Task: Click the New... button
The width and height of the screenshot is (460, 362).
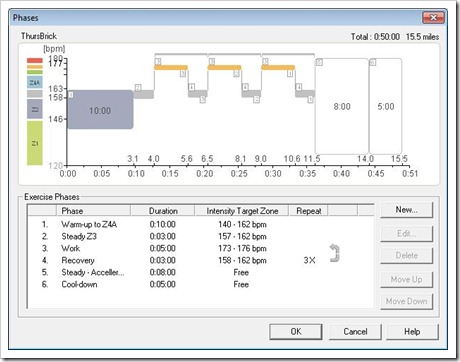Action: pos(406,210)
